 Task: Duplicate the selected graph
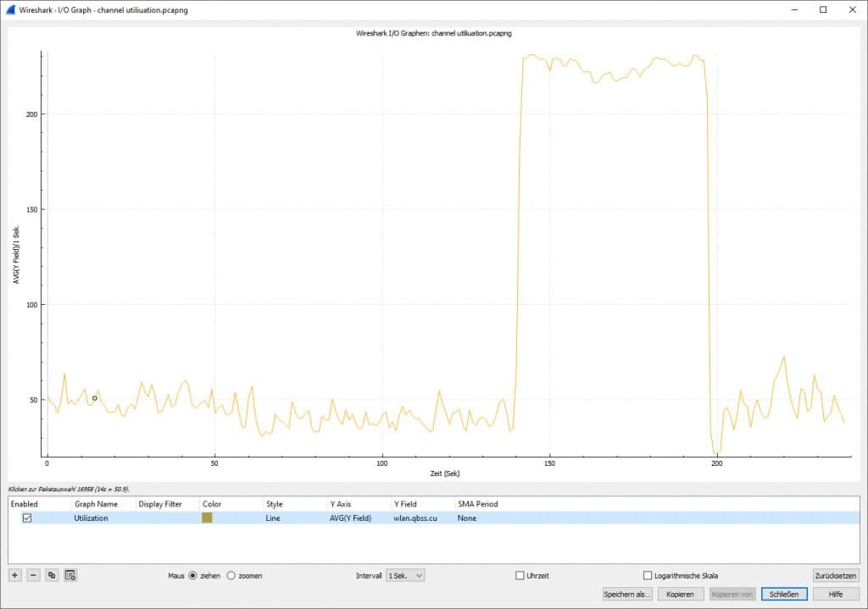click(52, 575)
